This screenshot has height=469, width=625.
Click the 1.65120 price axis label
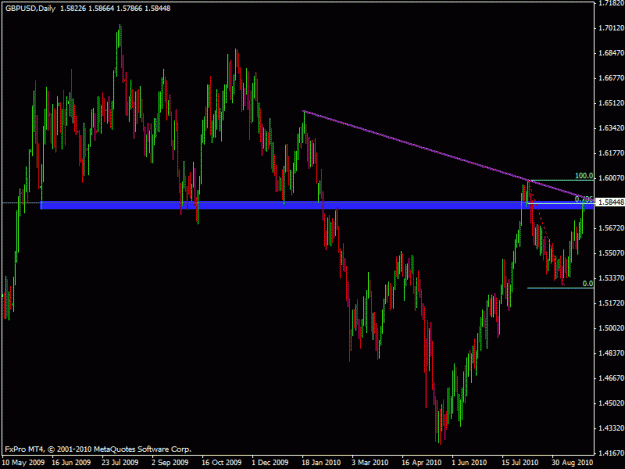pyautogui.click(x=611, y=103)
